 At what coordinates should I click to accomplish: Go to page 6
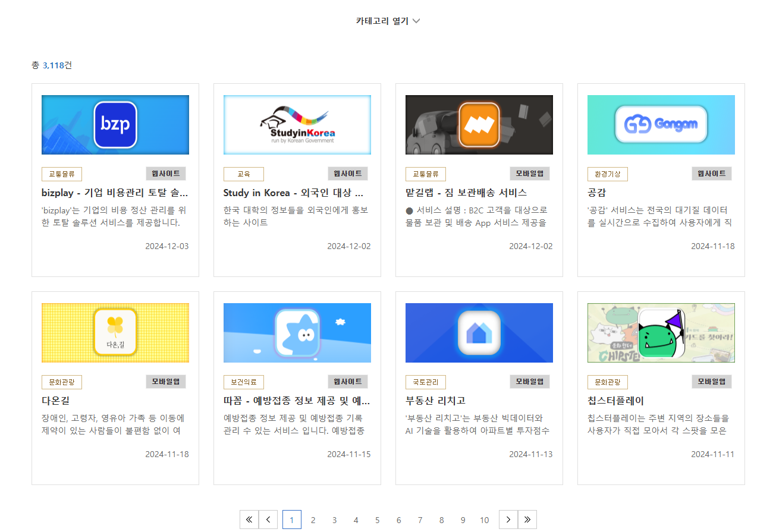pyautogui.click(x=399, y=520)
